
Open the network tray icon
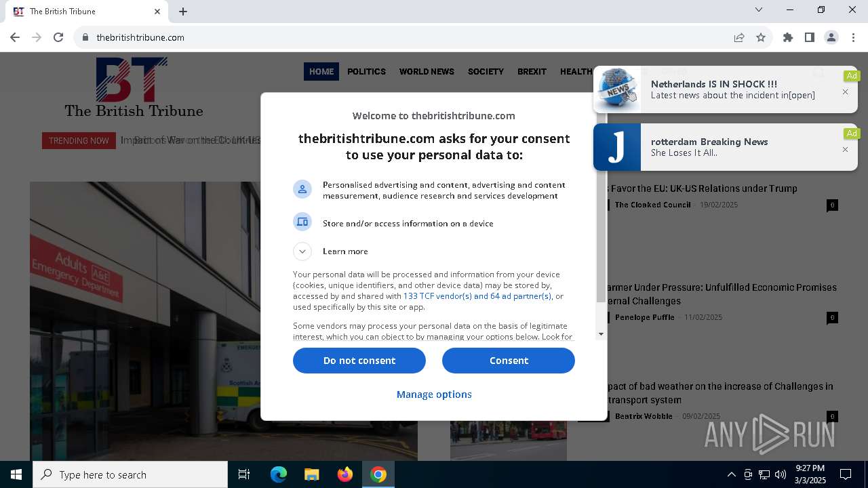(x=764, y=474)
